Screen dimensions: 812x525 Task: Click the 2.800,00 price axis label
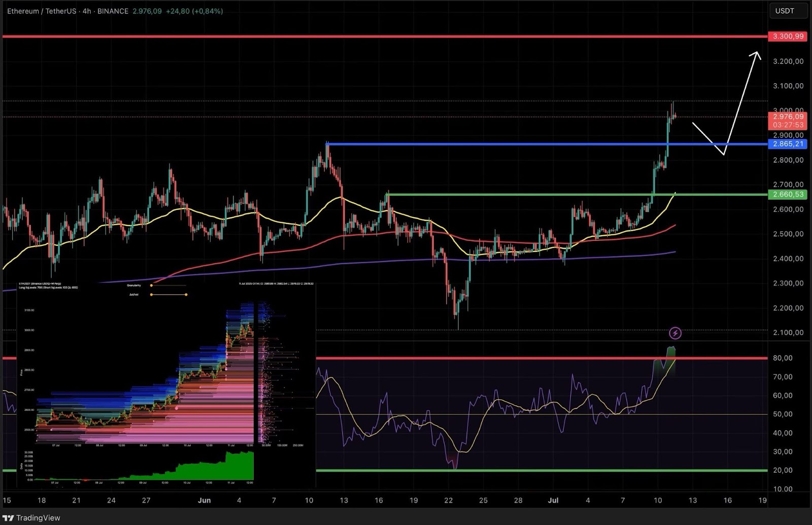click(788, 160)
